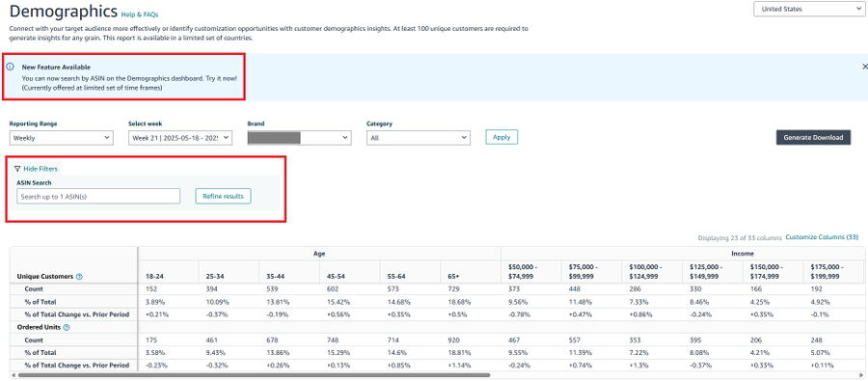This screenshot has width=868, height=381.
Task: Open Customize Columns (33) link
Action: click(822, 237)
